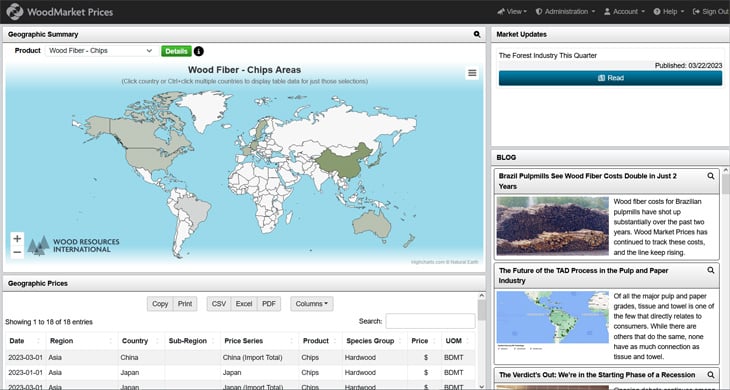
Task: Export the table to Excel
Action: pos(243,304)
